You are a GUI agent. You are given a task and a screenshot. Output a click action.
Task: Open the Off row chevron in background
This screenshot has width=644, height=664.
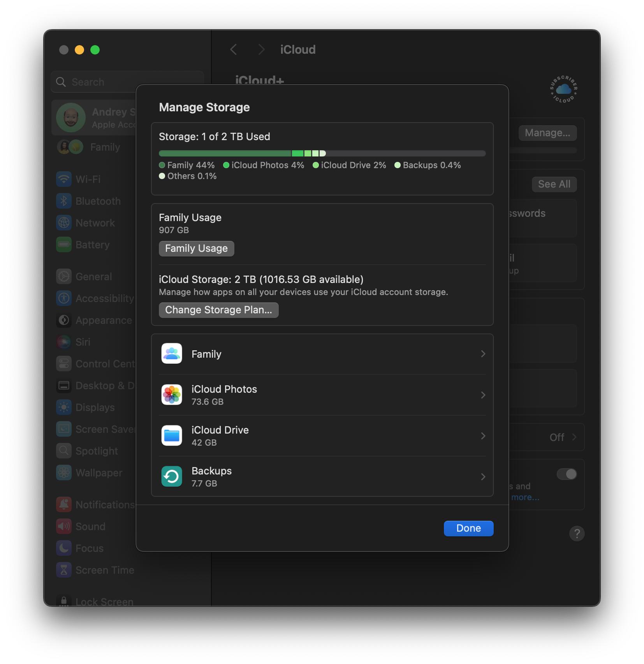pyautogui.click(x=574, y=437)
